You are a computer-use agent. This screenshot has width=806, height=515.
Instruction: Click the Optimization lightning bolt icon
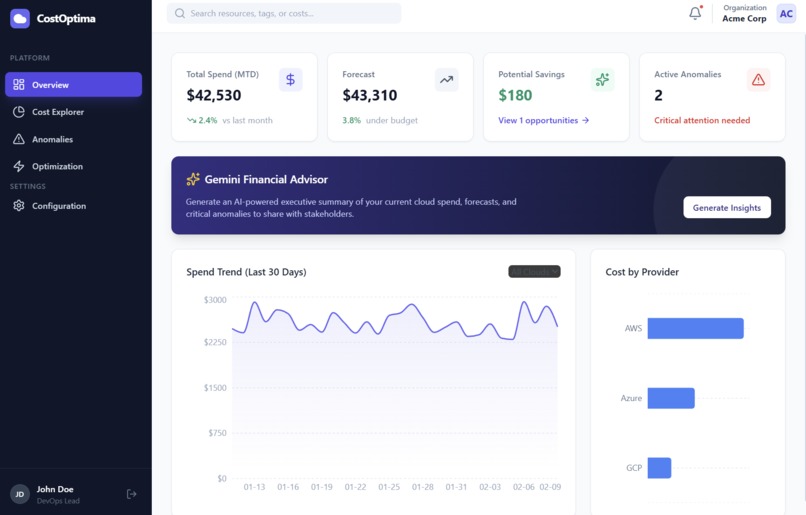19,166
